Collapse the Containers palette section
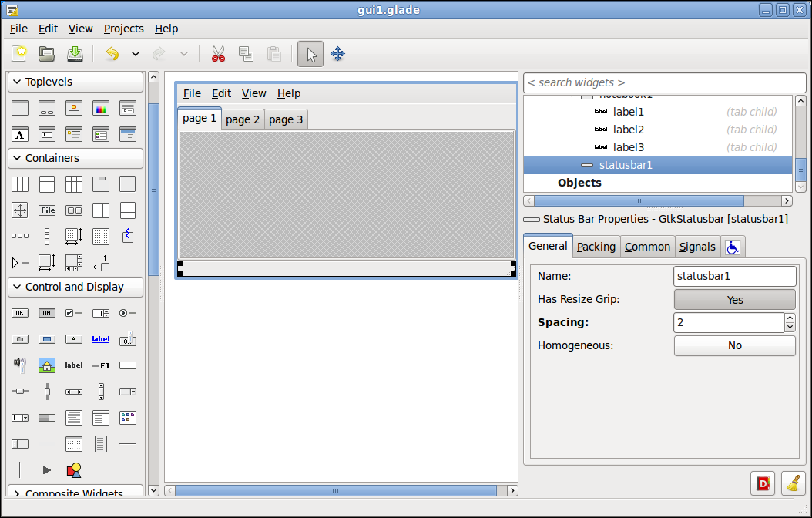Viewport: 812px width, 518px height. 75,158
